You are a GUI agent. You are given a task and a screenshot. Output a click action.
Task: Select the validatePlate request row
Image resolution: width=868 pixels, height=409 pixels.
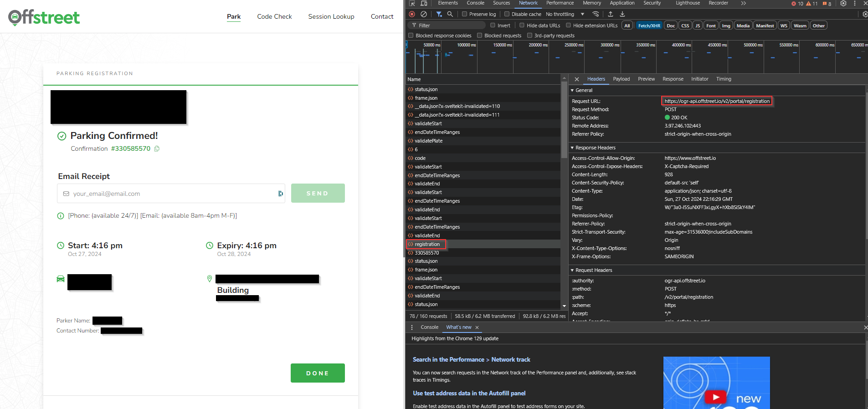[483, 141]
